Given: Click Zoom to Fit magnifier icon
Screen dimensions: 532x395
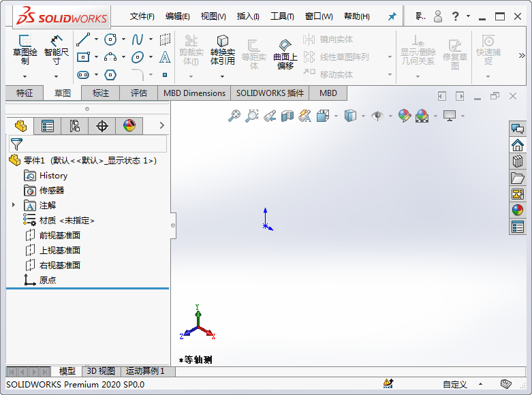Looking at the screenshot, I should click(234, 116).
